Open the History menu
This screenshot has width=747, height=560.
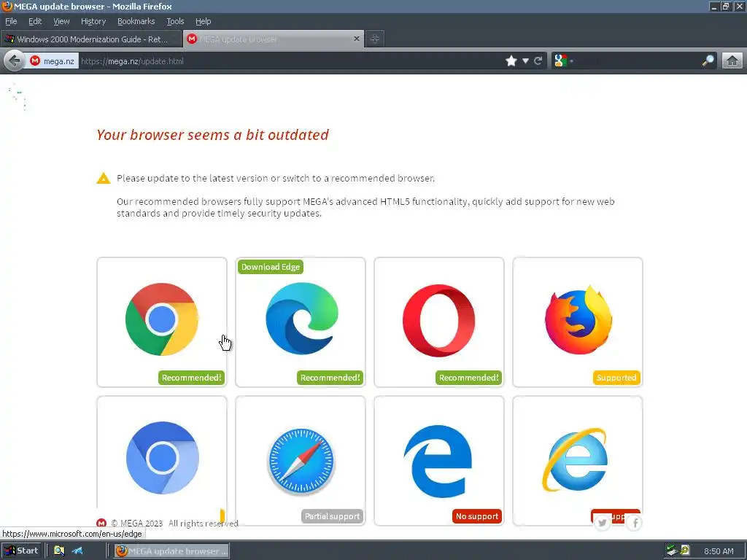coord(93,21)
